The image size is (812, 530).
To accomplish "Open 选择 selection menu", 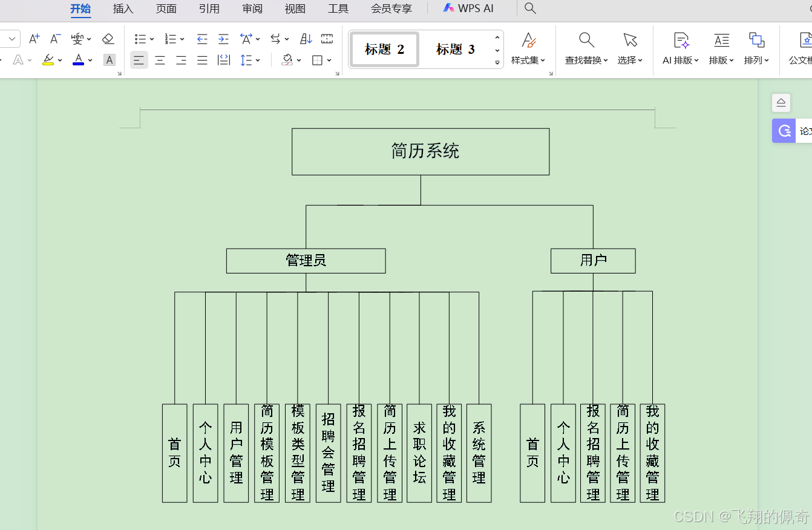I will tap(630, 48).
